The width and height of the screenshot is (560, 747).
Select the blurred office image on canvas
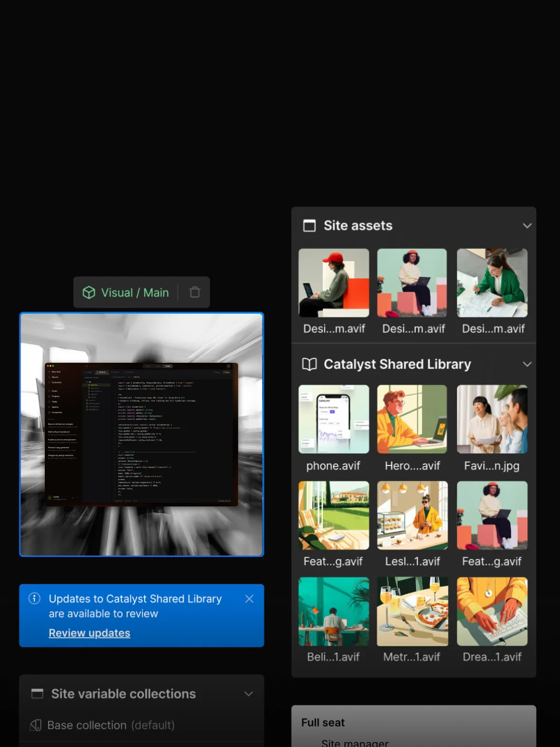pyautogui.click(x=141, y=434)
